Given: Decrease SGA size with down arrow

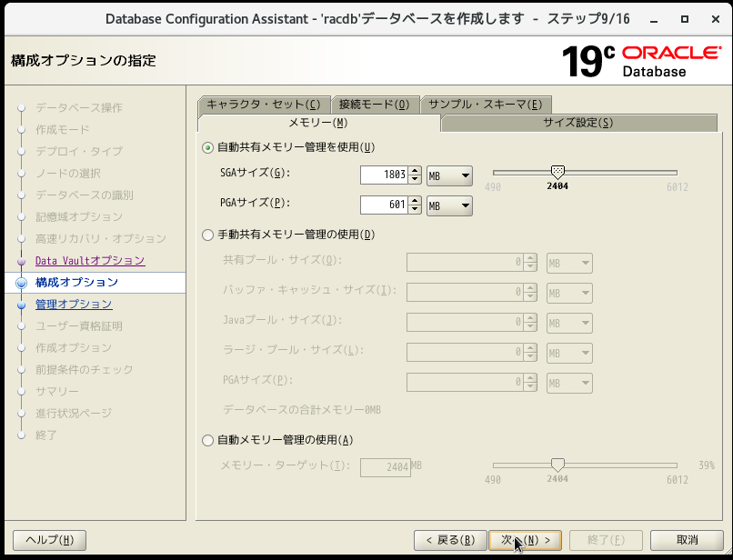Looking at the screenshot, I should (415, 180).
